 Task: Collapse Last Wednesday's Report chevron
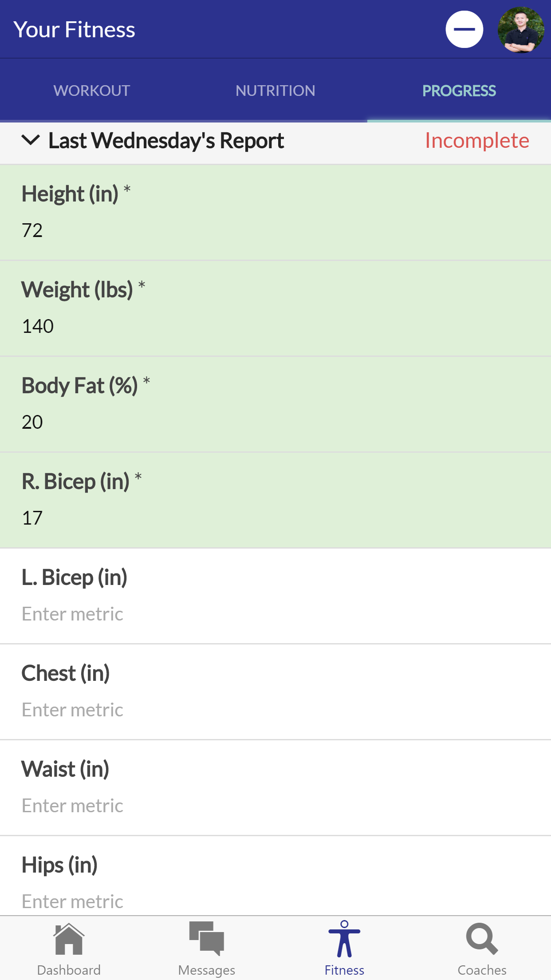pyautogui.click(x=31, y=140)
